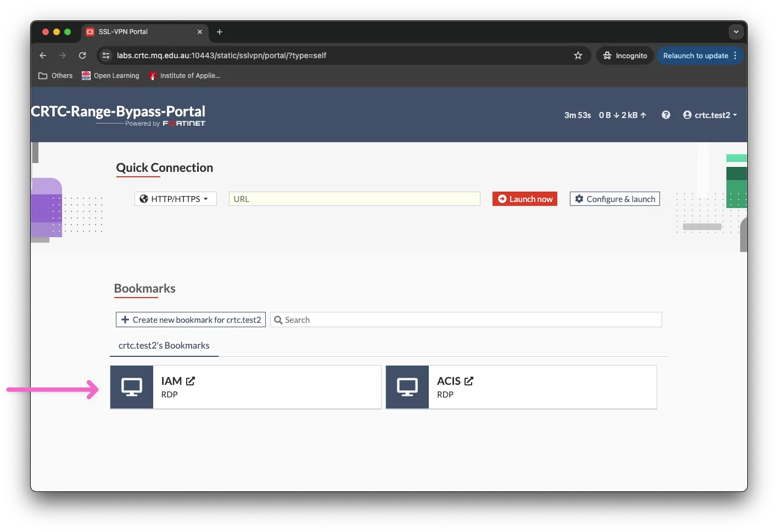Focus the bookmarks Search box
Image resolution: width=778 pixels, height=532 pixels.
[467, 320]
